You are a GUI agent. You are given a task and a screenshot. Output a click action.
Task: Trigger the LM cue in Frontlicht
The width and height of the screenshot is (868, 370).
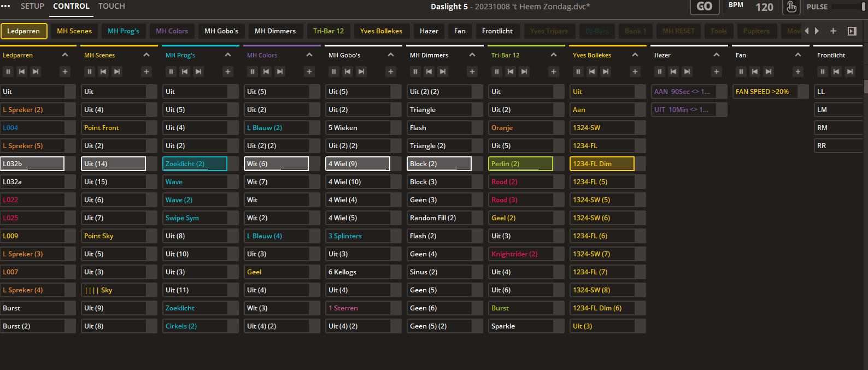838,110
